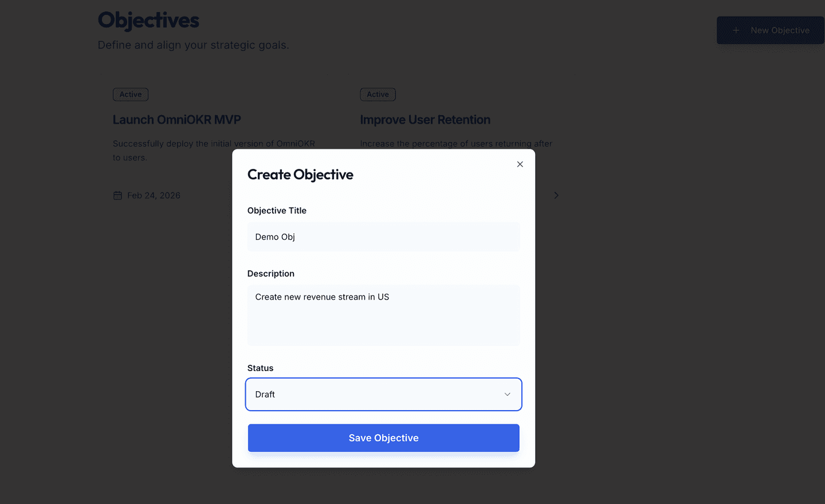Open the Launch OmniOKR MVP objective
825x504 pixels.
(x=176, y=120)
